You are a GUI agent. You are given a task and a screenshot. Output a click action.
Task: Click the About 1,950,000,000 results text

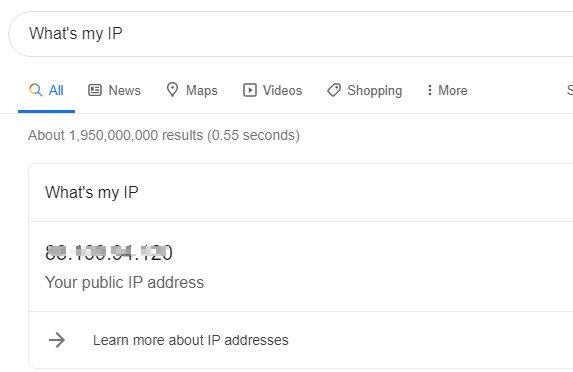point(164,135)
